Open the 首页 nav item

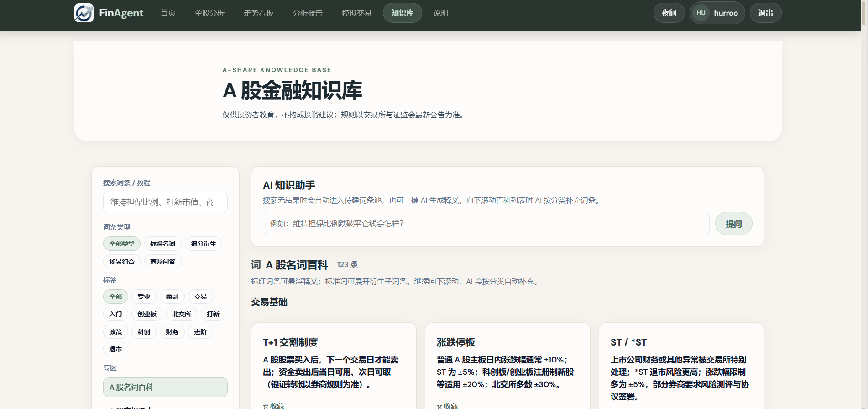point(168,13)
